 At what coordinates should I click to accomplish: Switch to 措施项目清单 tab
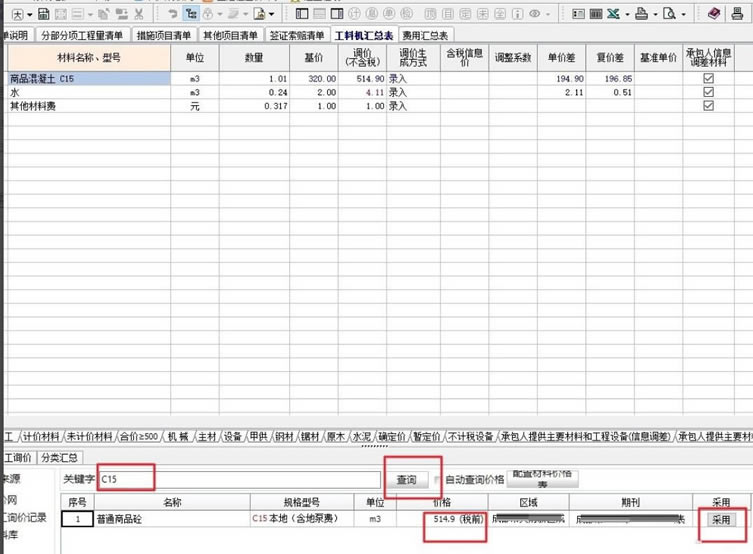click(164, 35)
